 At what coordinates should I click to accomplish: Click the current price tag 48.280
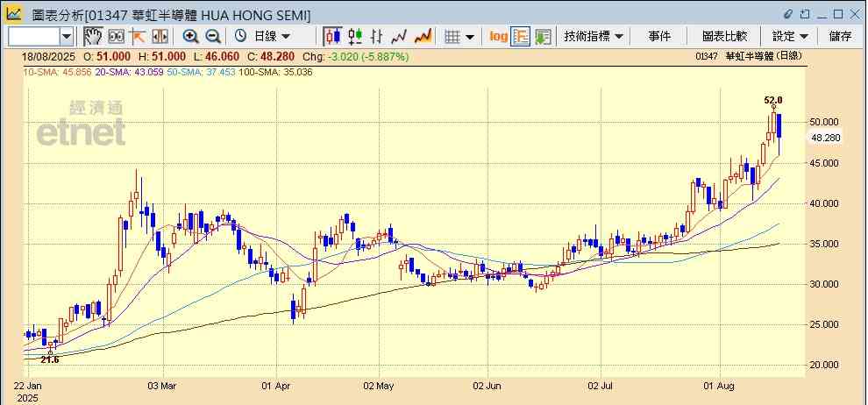coord(825,139)
